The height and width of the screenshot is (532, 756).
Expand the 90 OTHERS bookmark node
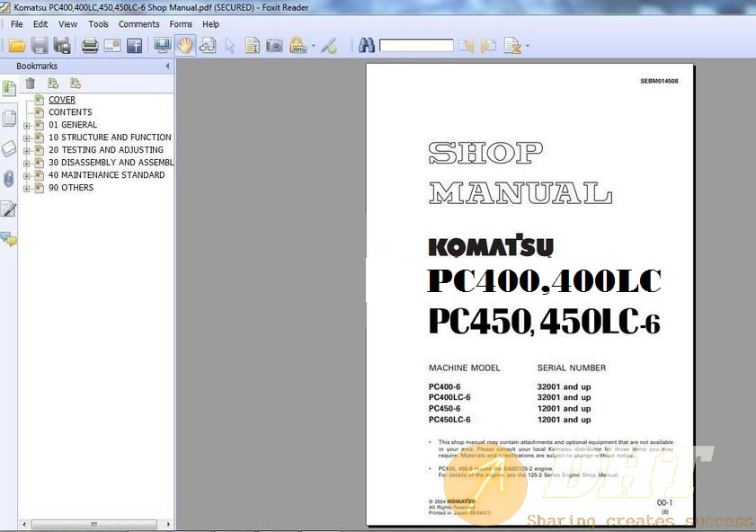[x=27, y=189]
